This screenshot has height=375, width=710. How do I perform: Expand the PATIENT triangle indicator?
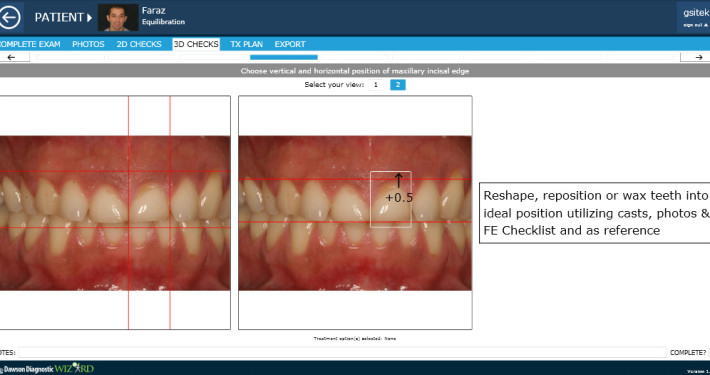[x=89, y=18]
